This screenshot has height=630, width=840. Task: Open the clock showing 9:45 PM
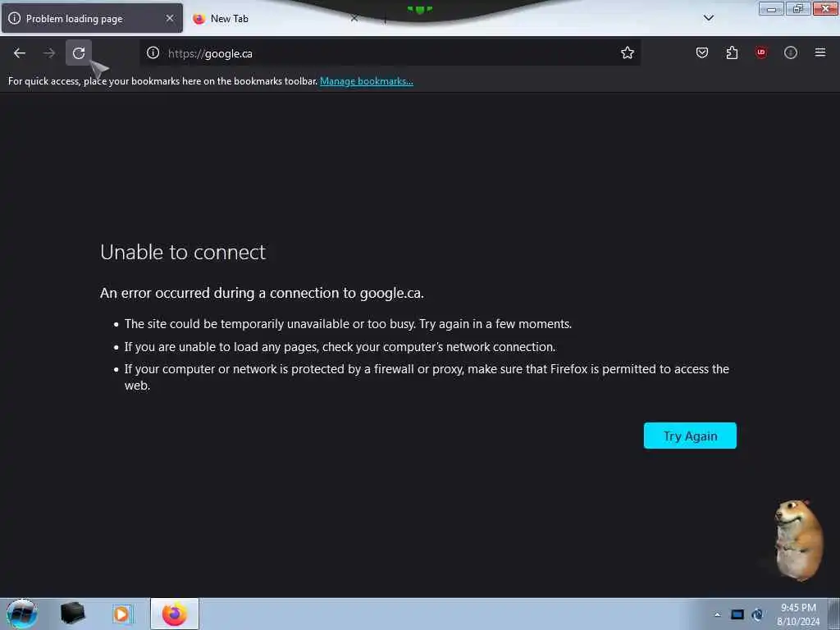point(798,614)
